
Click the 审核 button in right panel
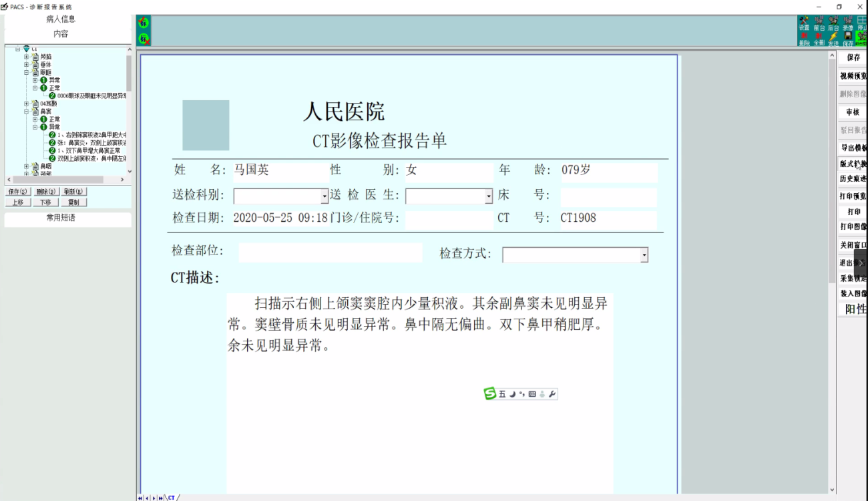click(x=853, y=112)
